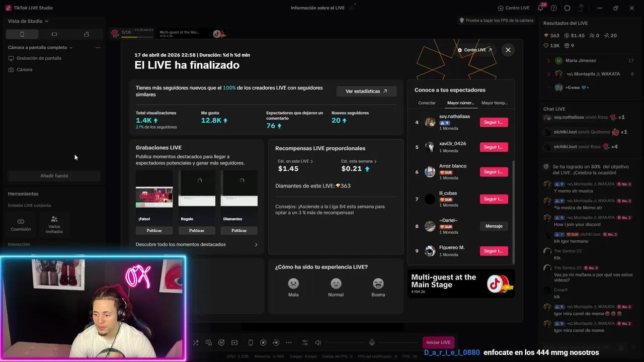Open the notifications bell in title bar
The width and height of the screenshot is (644, 362).
click(x=540, y=8)
